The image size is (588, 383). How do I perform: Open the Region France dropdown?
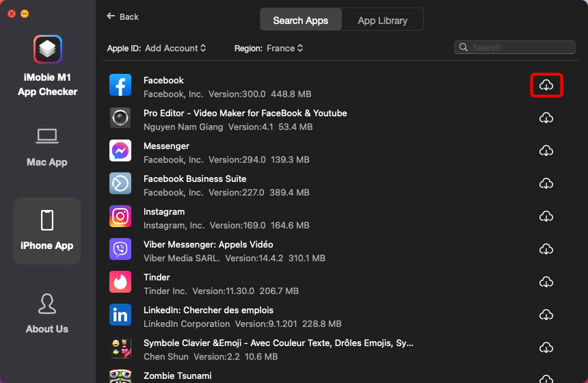[284, 48]
